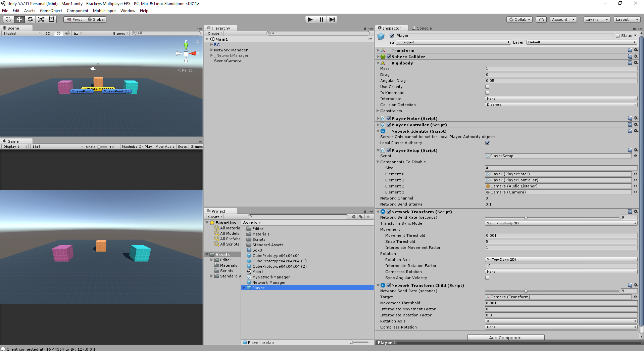Open Layers dropdown in toolbar
Viewport: 644px width, 351px height.
pyautogui.click(x=596, y=19)
